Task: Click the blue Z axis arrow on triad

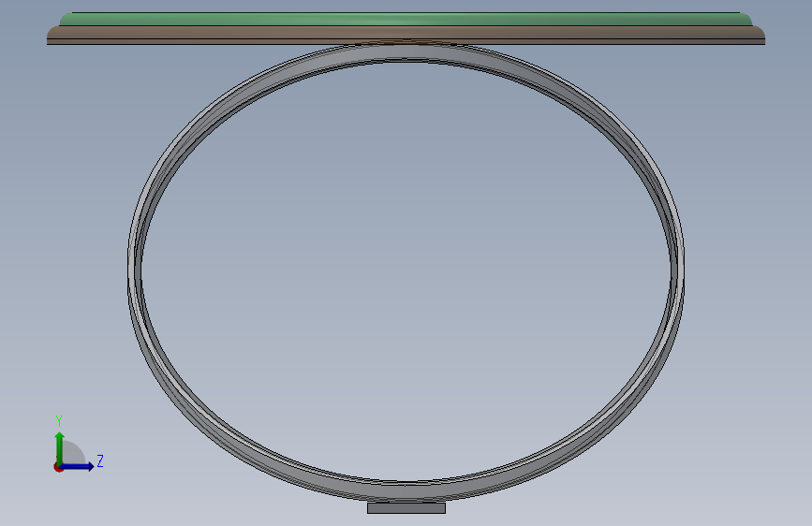Action: coord(79,466)
